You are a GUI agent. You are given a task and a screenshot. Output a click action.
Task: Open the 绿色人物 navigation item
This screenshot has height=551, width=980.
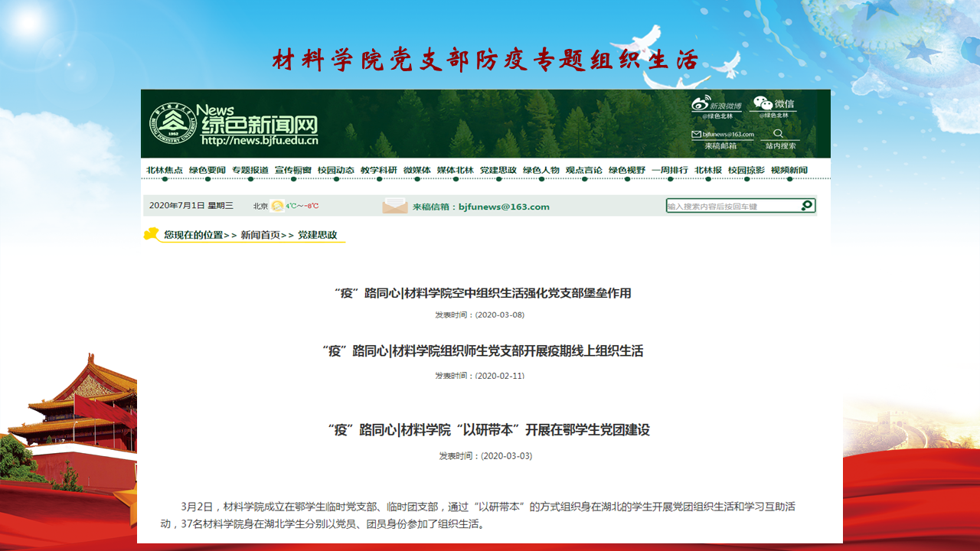click(541, 170)
